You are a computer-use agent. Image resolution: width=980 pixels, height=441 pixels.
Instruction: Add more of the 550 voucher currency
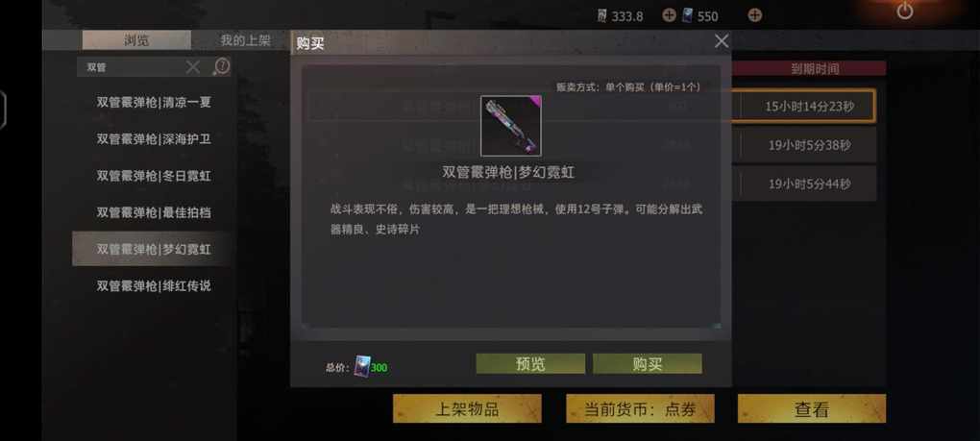[755, 15]
